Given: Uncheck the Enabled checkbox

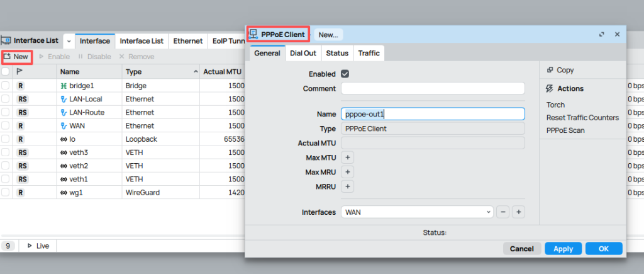Looking at the screenshot, I should [x=345, y=74].
